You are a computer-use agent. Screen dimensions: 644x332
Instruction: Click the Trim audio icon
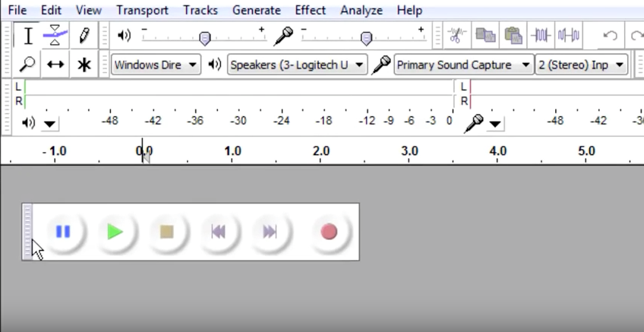click(x=541, y=36)
